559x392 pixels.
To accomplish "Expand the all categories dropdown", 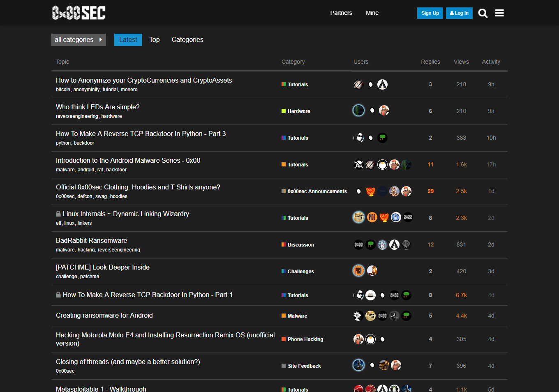I will (79, 40).
